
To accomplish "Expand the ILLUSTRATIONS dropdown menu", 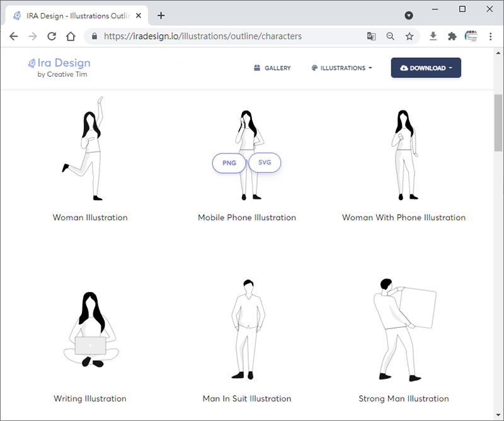I will (x=342, y=68).
